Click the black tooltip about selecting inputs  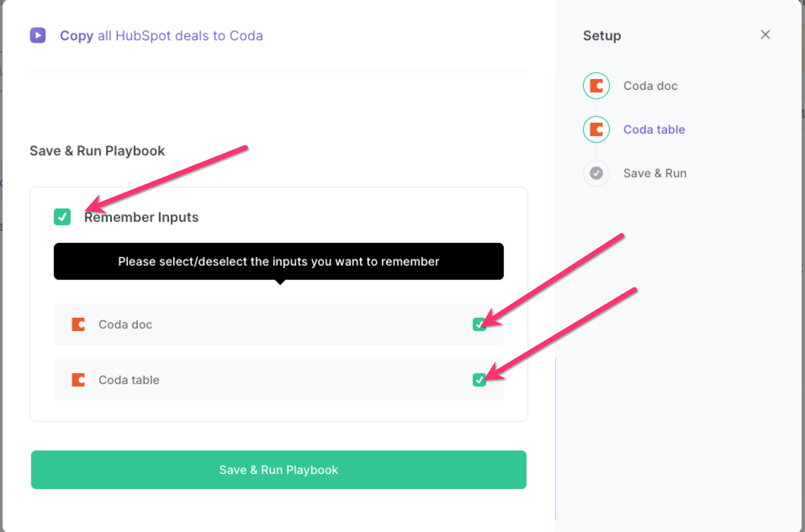pos(279,261)
